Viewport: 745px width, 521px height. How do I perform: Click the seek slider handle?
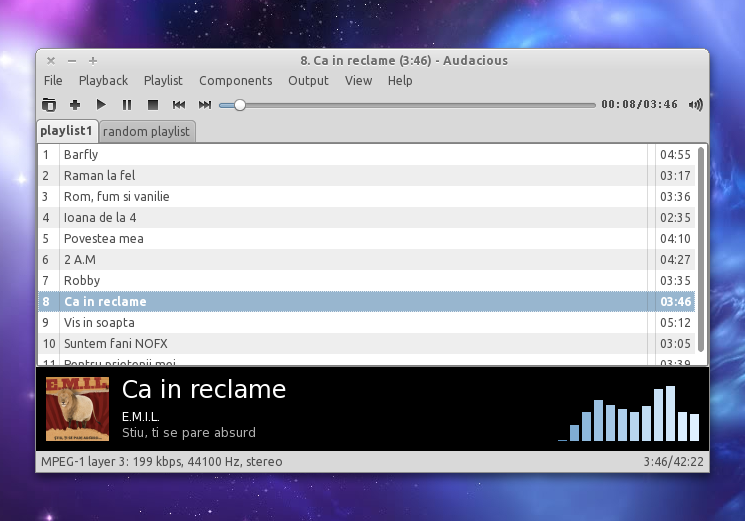coord(239,105)
